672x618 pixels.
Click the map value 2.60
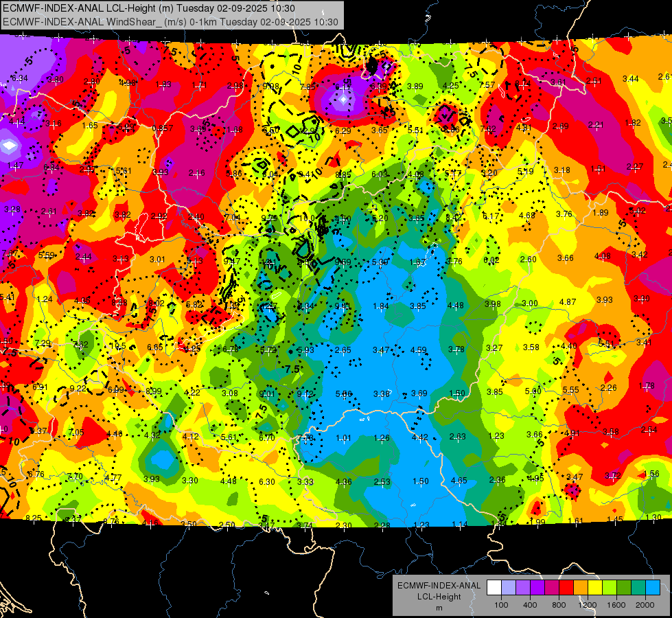529,259
